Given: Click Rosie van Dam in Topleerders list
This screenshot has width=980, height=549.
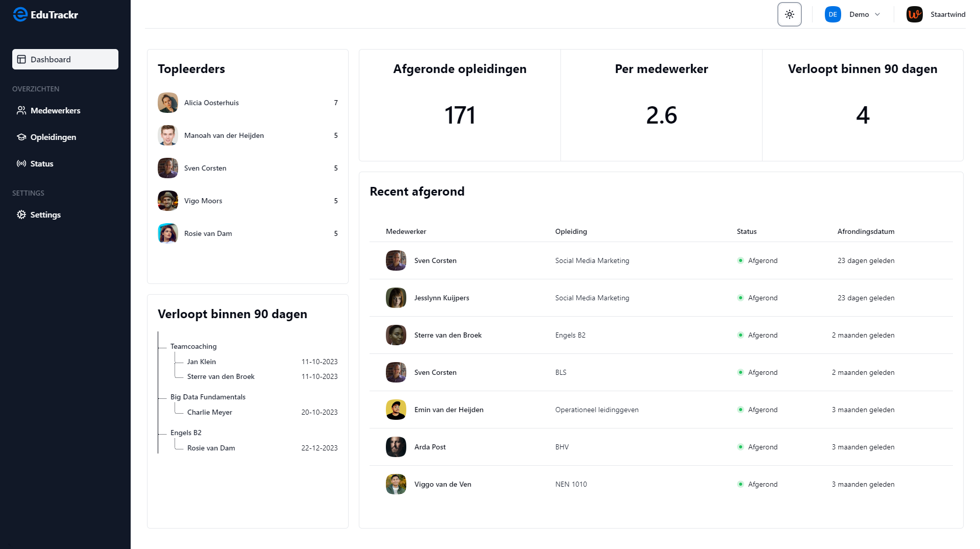Looking at the screenshot, I should point(208,233).
